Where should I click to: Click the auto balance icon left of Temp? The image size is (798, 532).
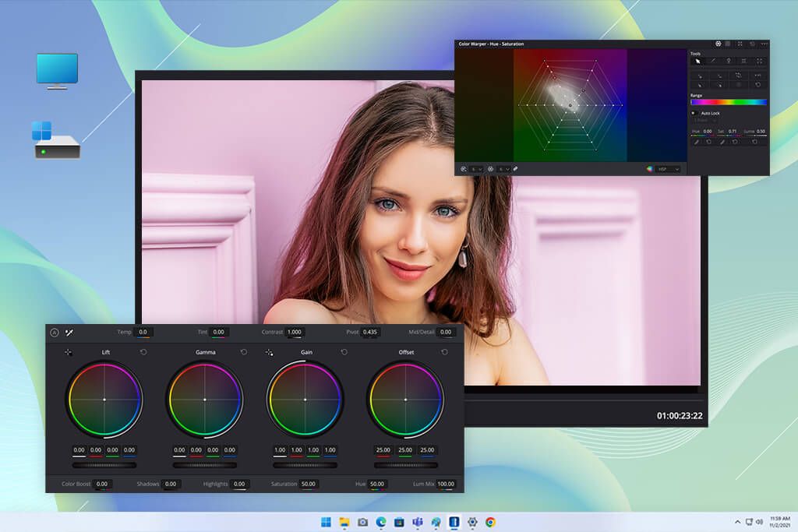pos(69,332)
